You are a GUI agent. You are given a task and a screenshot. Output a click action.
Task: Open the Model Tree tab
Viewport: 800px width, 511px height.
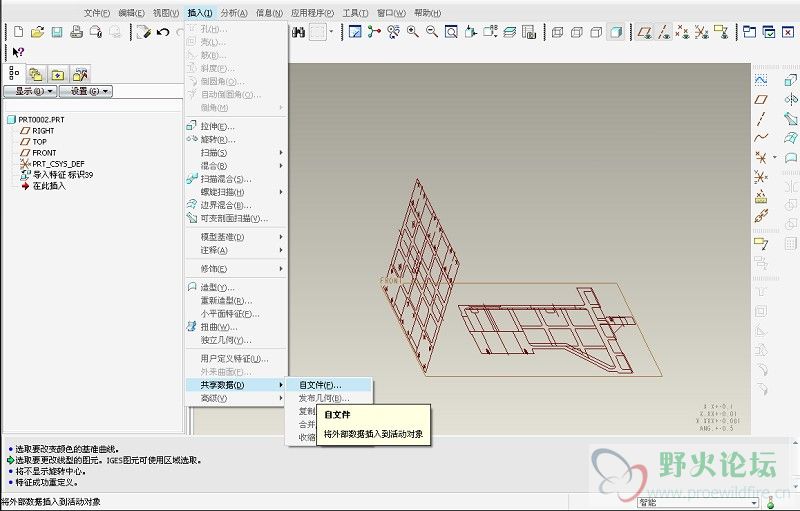point(14,73)
